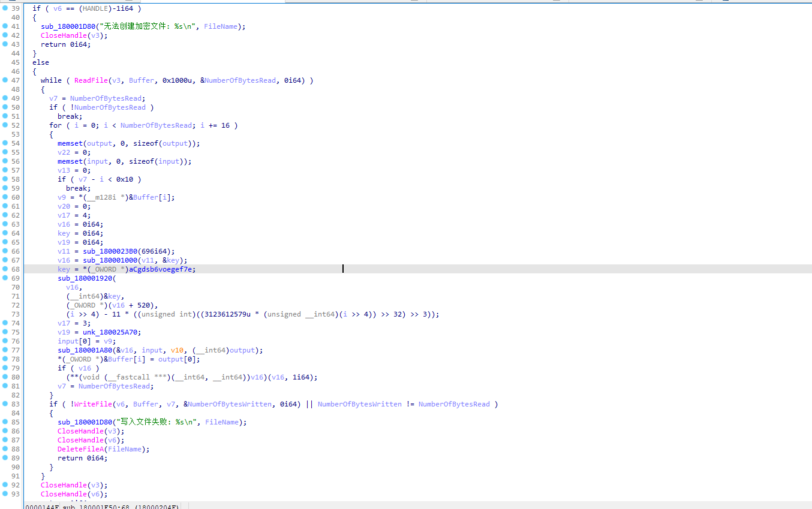This screenshot has width=812, height=509.
Task: Toggle the breakpoint dot on line 50
Action: click(x=5, y=107)
